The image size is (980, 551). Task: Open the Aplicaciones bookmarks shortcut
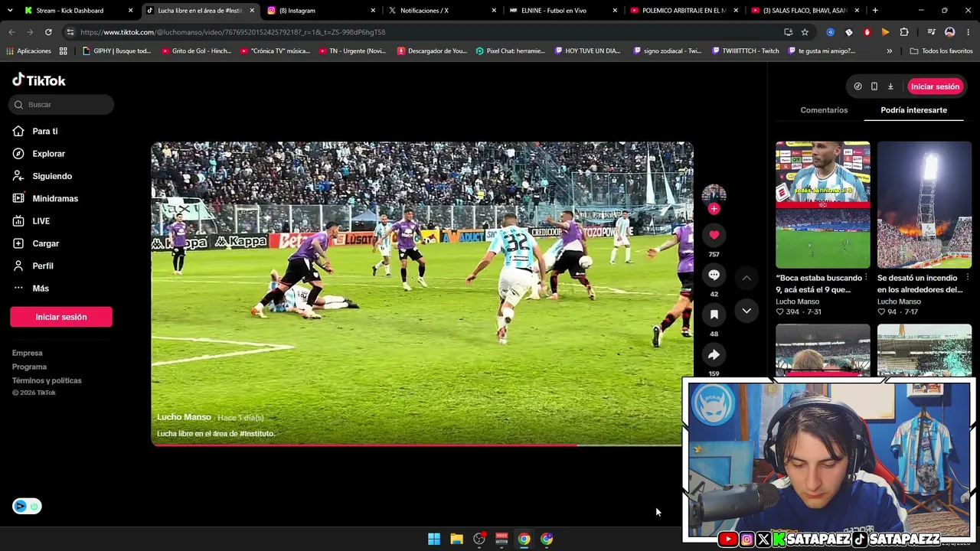point(28,51)
